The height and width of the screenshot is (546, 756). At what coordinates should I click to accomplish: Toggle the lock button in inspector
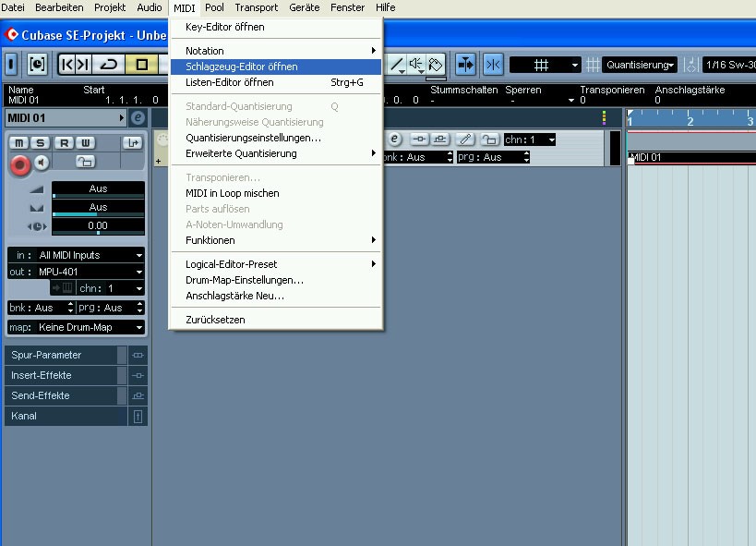tap(85, 162)
